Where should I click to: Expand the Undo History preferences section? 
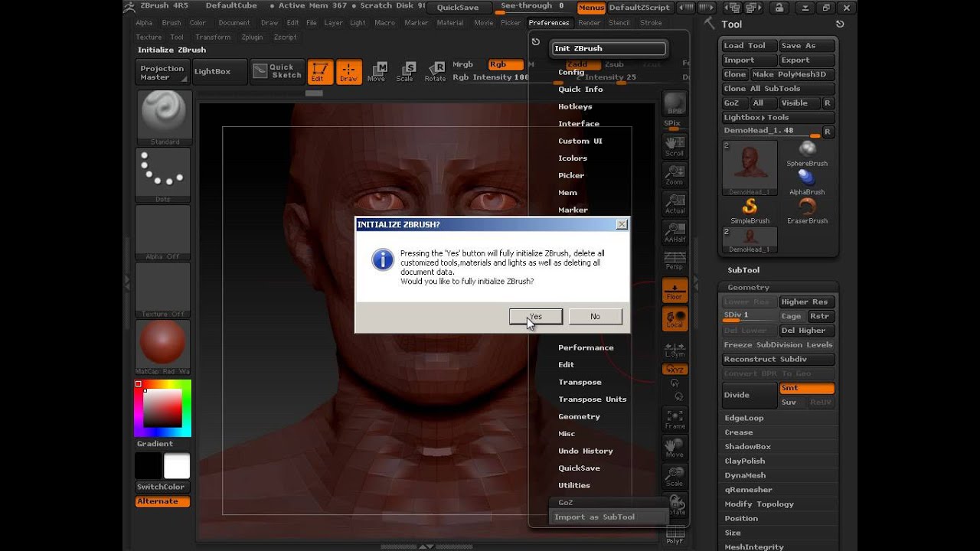(586, 451)
